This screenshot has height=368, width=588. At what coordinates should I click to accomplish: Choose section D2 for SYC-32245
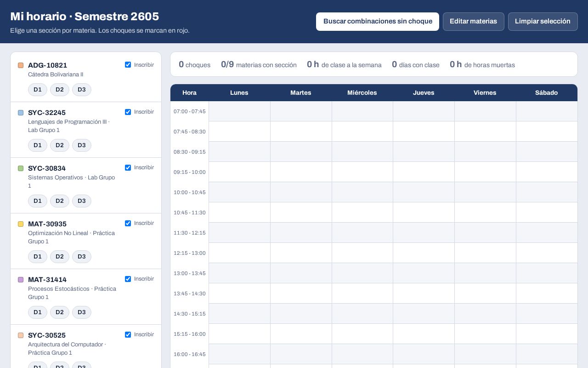coord(60,145)
